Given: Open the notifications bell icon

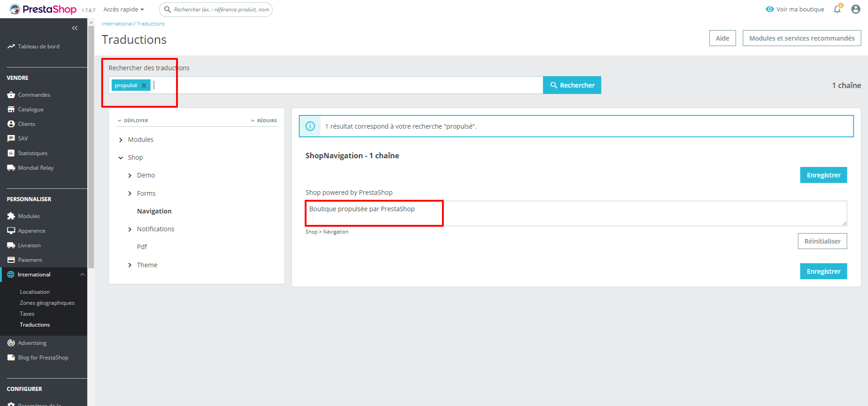Looking at the screenshot, I should coord(837,9).
